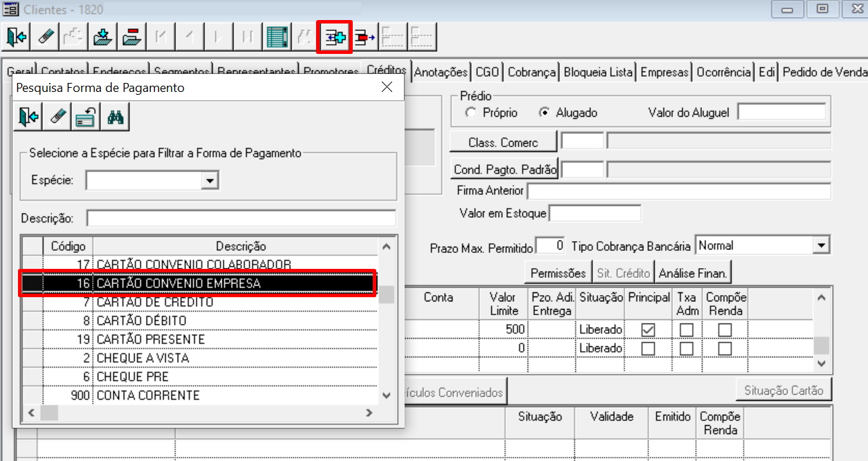The width and height of the screenshot is (868, 461).
Task: Check Compõe Renda for the 500 limit row
Action: [724, 330]
